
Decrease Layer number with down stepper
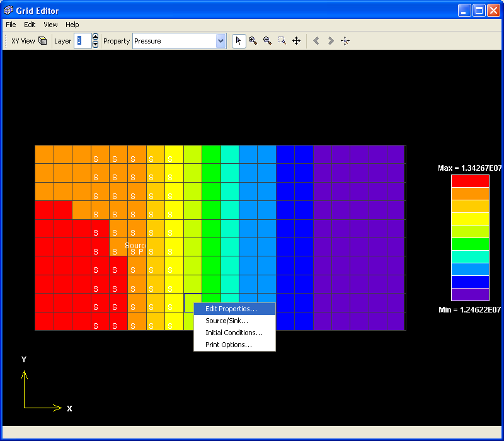click(95, 45)
